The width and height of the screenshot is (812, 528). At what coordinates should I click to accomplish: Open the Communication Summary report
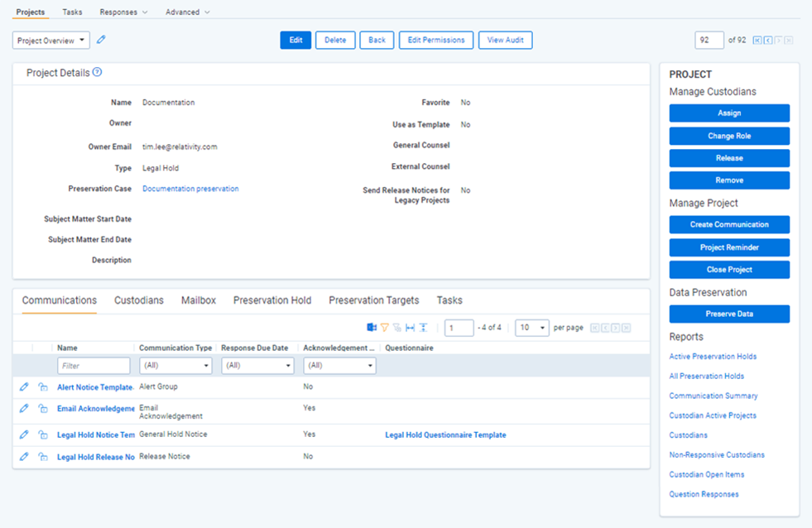click(x=714, y=396)
